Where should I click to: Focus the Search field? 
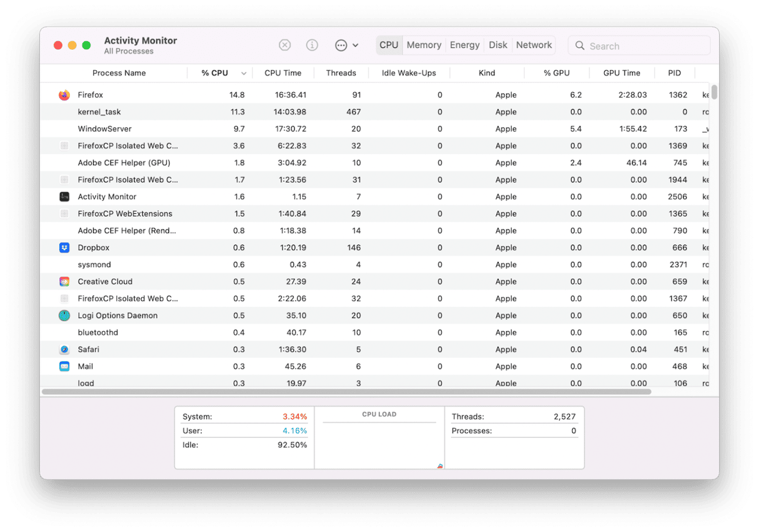(639, 46)
